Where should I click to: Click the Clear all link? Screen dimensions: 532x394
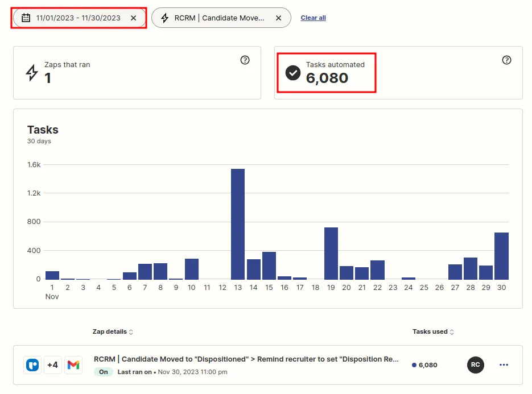[313, 18]
